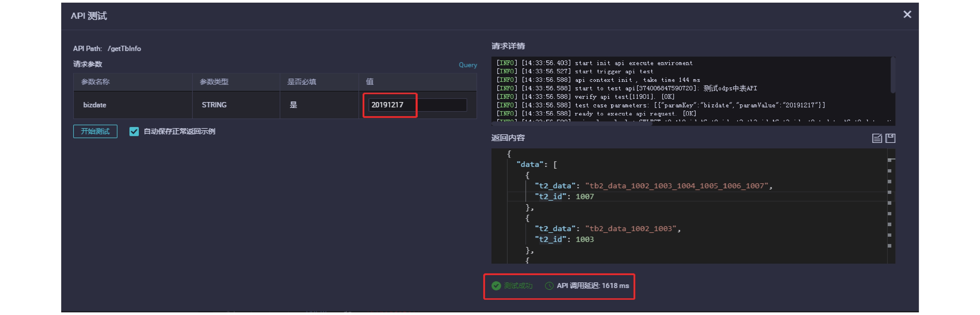Click the save icon beside 返回内容

[890, 138]
